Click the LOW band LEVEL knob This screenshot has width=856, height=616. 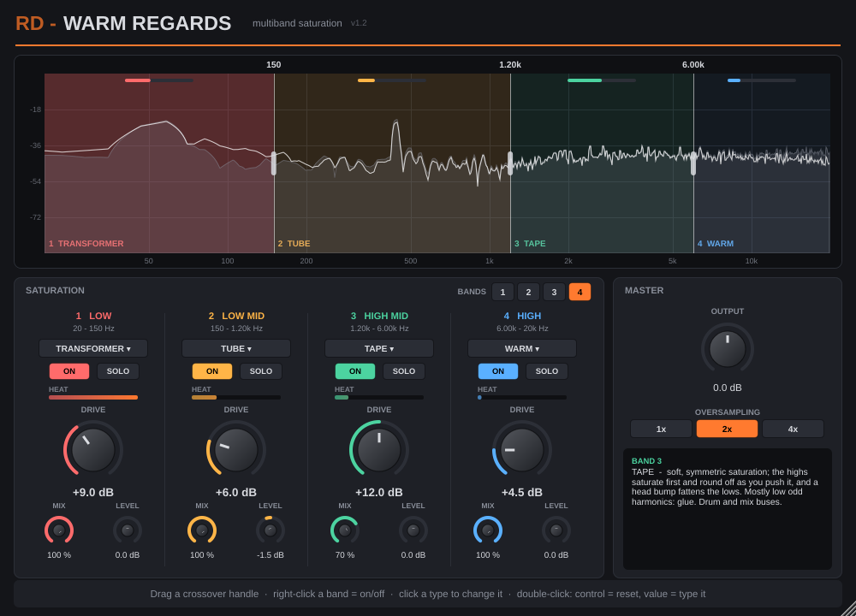coord(128,530)
